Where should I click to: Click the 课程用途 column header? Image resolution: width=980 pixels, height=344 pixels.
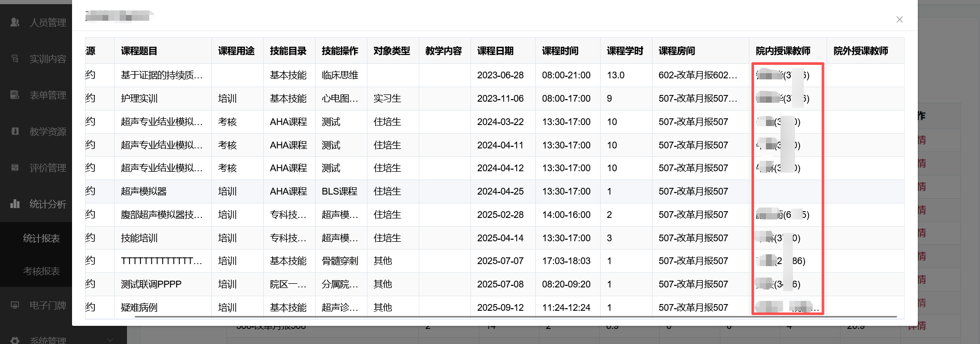[236, 51]
